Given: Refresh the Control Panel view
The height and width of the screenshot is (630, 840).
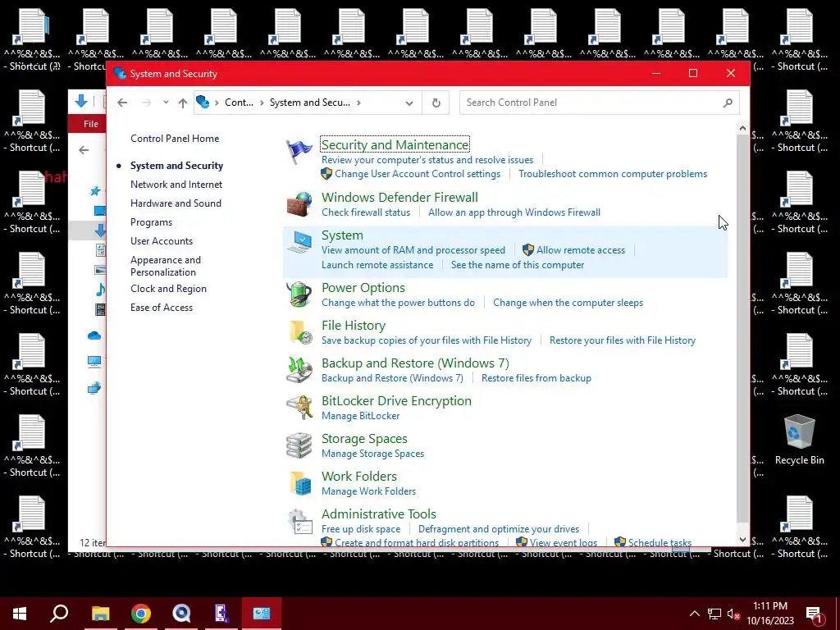Looking at the screenshot, I should (x=436, y=103).
